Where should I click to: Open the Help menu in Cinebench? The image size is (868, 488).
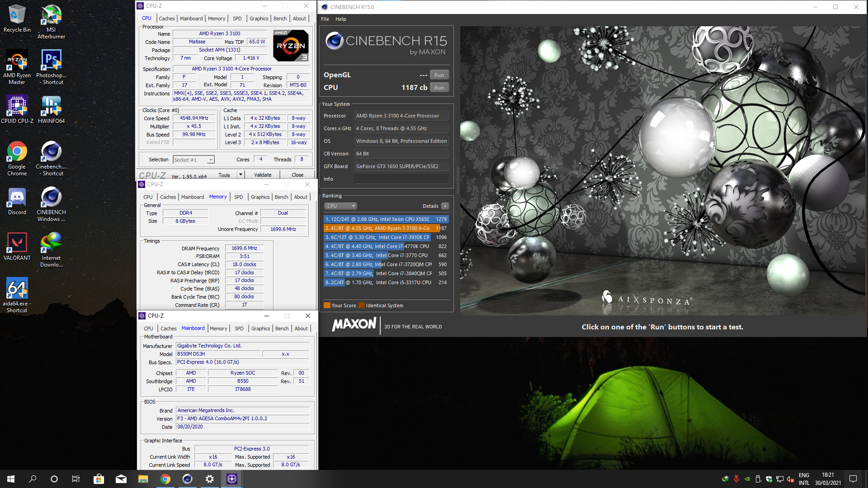(341, 19)
